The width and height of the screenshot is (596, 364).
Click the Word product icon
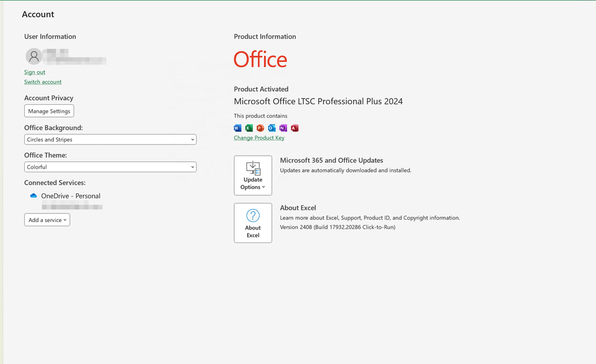click(x=238, y=128)
